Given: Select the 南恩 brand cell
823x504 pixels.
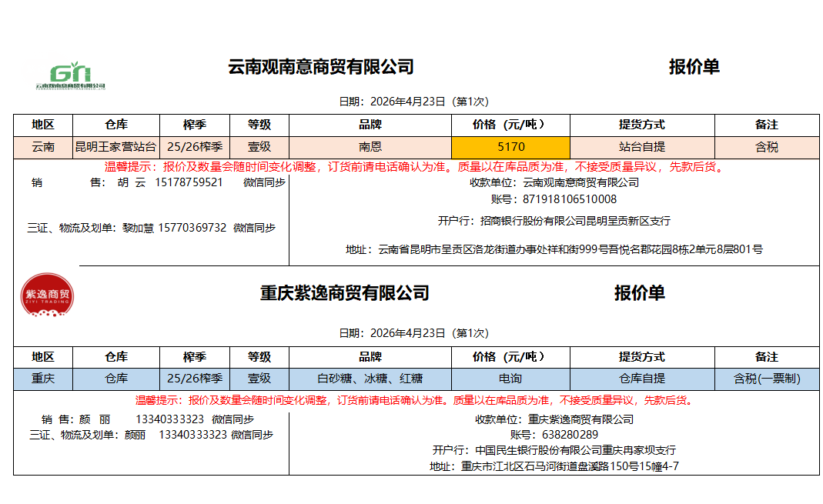Looking at the screenshot, I should [370, 148].
